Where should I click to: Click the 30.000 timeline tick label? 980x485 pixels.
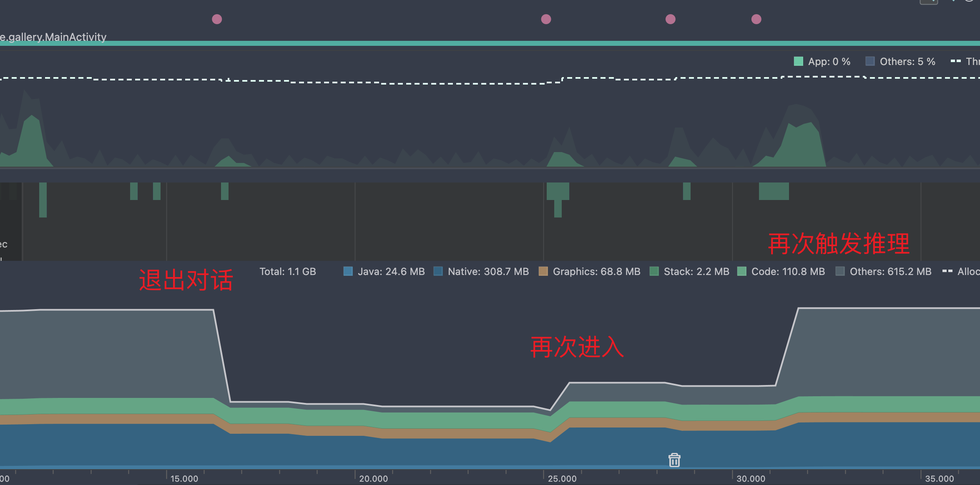click(x=751, y=479)
